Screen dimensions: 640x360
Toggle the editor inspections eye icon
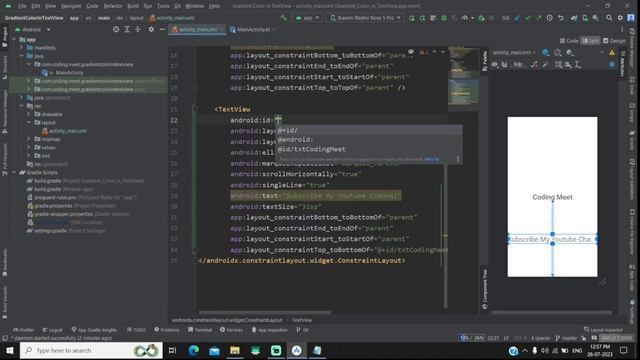pyautogui.click(x=411, y=52)
